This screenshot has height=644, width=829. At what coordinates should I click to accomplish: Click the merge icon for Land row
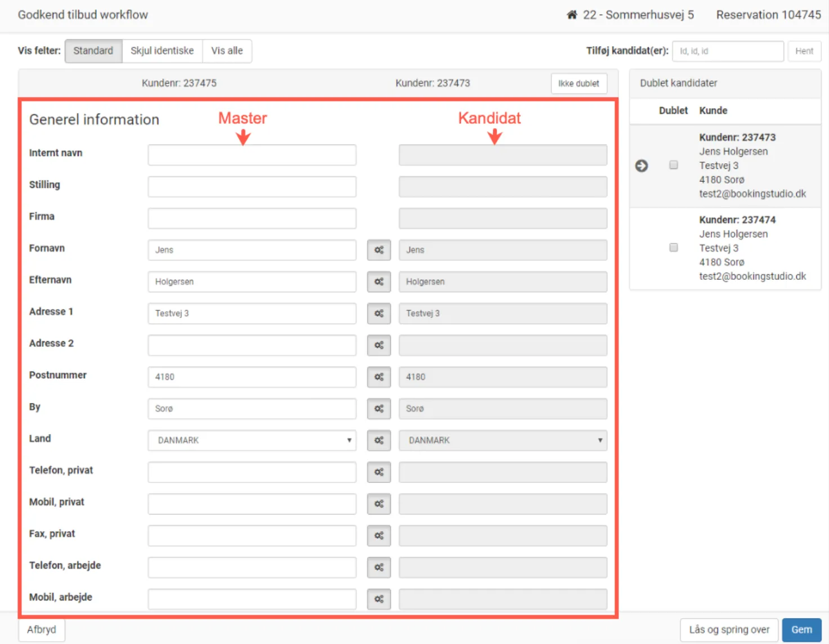point(379,440)
